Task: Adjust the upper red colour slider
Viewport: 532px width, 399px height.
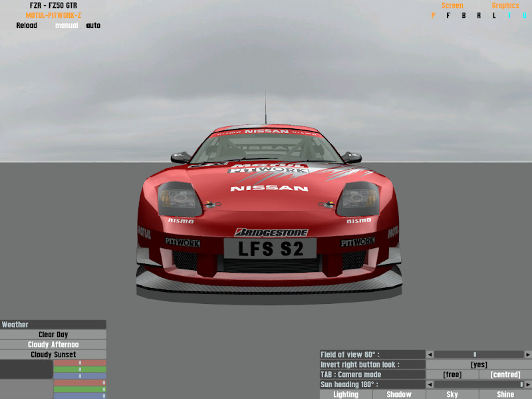Action: coord(80,362)
